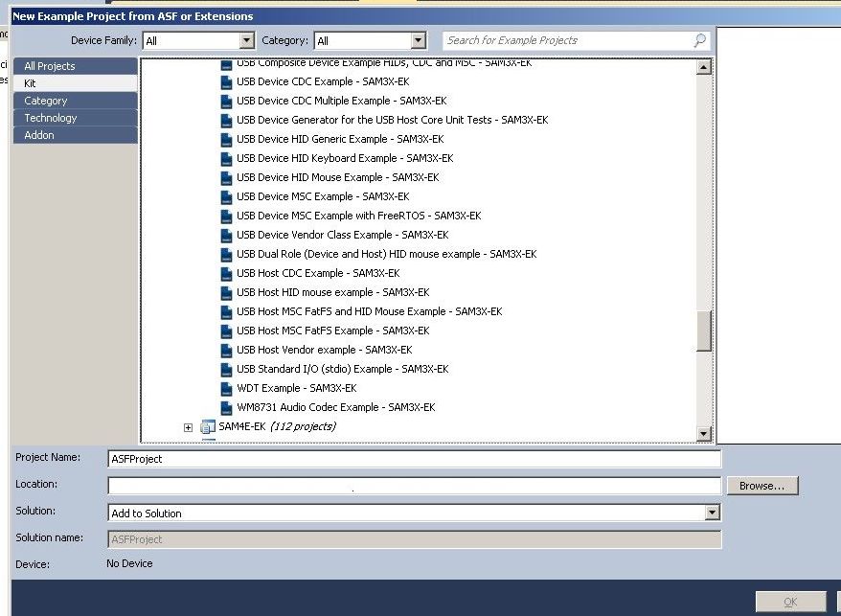Select SAM4E-EK (112 projects) label
The image size is (841, 616).
point(277,426)
